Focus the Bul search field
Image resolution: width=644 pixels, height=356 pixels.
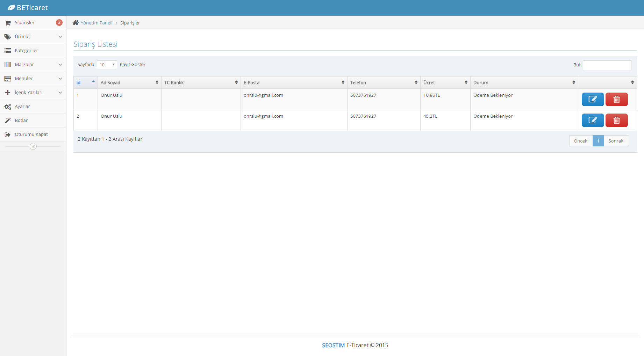(607, 65)
